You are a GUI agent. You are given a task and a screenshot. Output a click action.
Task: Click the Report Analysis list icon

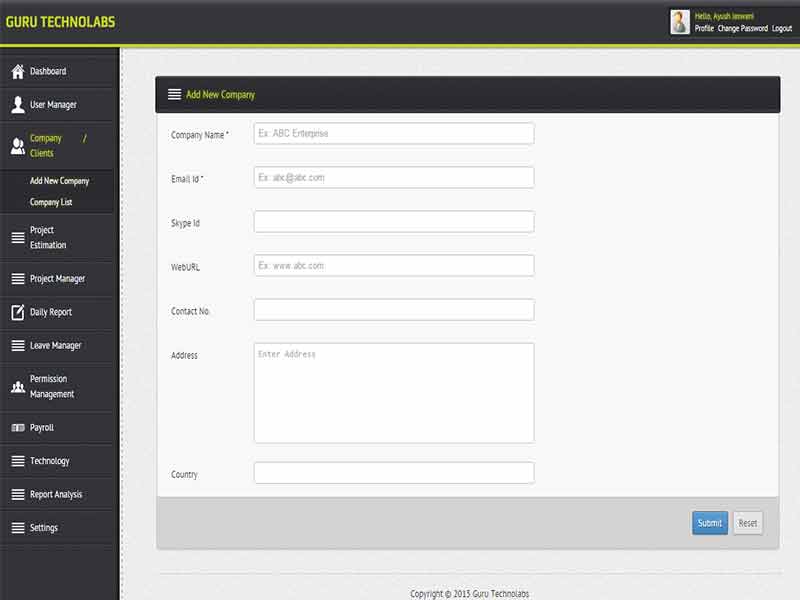click(x=16, y=494)
